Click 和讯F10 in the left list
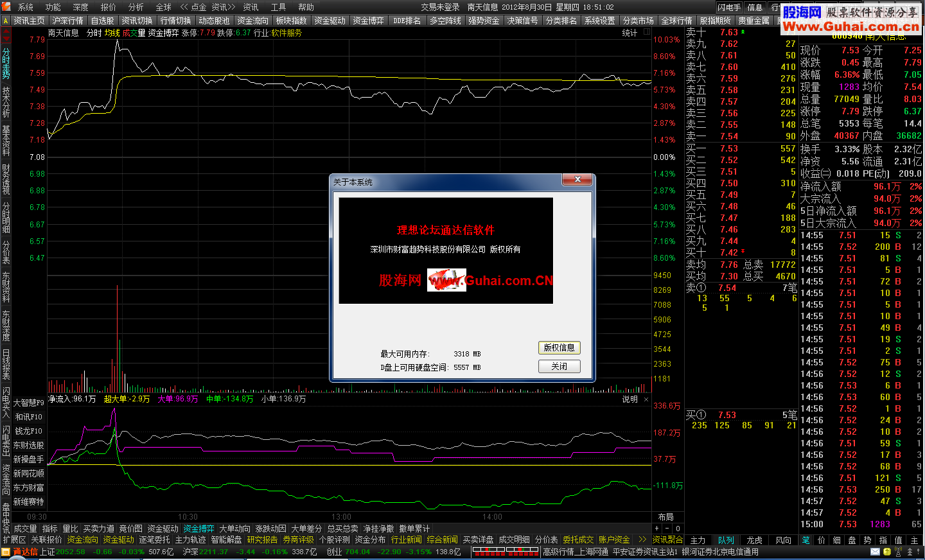925x560 pixels. click(x=29, y=417)
